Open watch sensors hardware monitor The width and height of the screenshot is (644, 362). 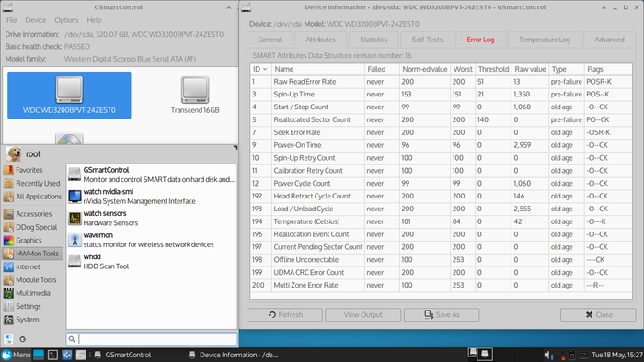(152, 218)
